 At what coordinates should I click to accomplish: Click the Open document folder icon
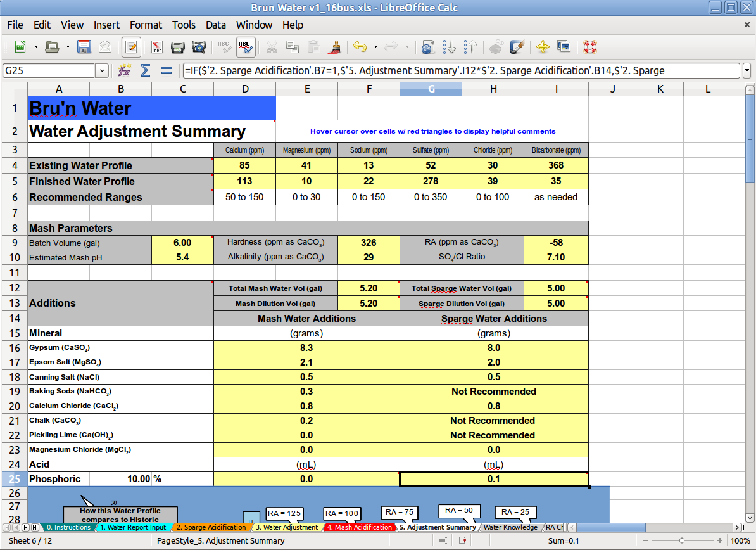click(x=51, y=47)
